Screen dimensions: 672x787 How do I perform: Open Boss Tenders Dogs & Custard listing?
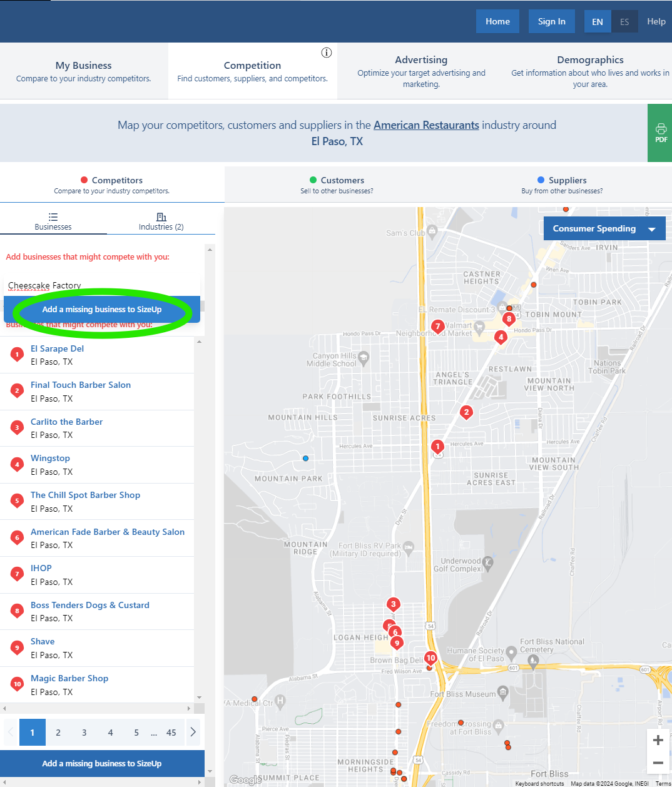click(90, 605)
